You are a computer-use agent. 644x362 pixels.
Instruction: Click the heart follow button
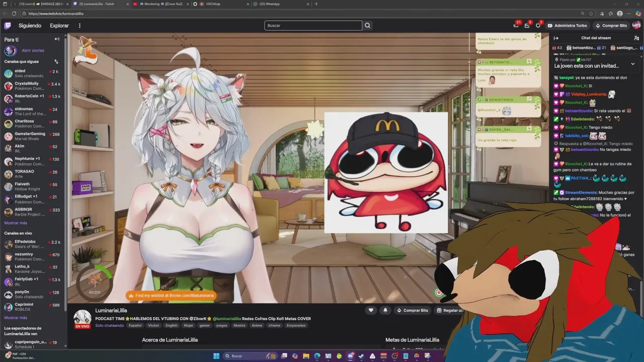tap(371, 310)
